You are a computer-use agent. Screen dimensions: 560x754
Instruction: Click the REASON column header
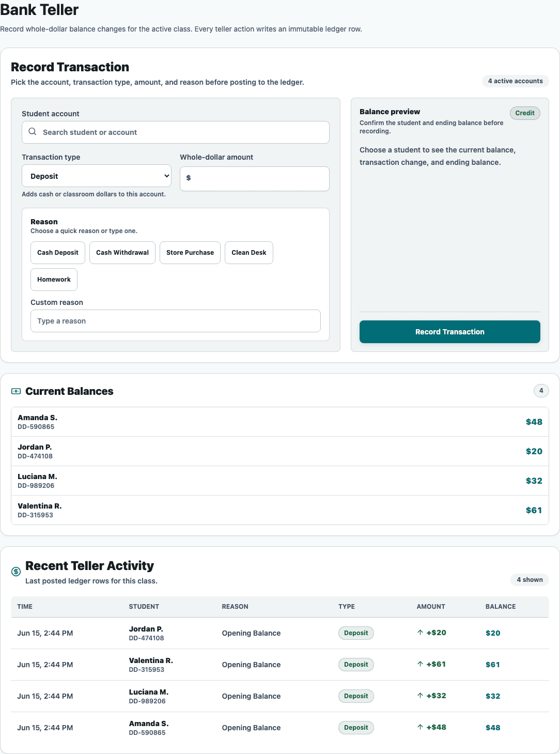(x=235, y=607)
